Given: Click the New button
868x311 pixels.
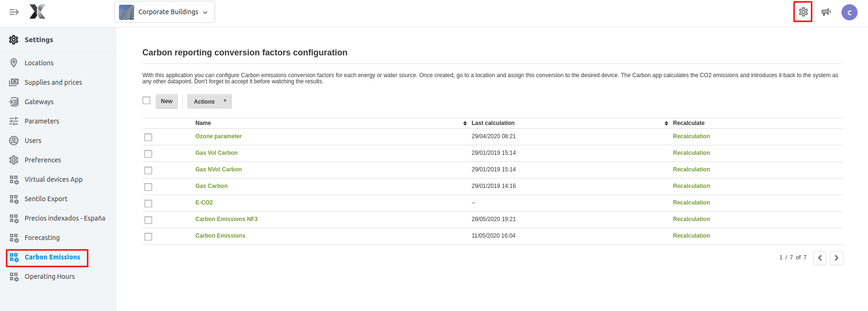Looking at the screenshot, I should click(x=167, y=101).
